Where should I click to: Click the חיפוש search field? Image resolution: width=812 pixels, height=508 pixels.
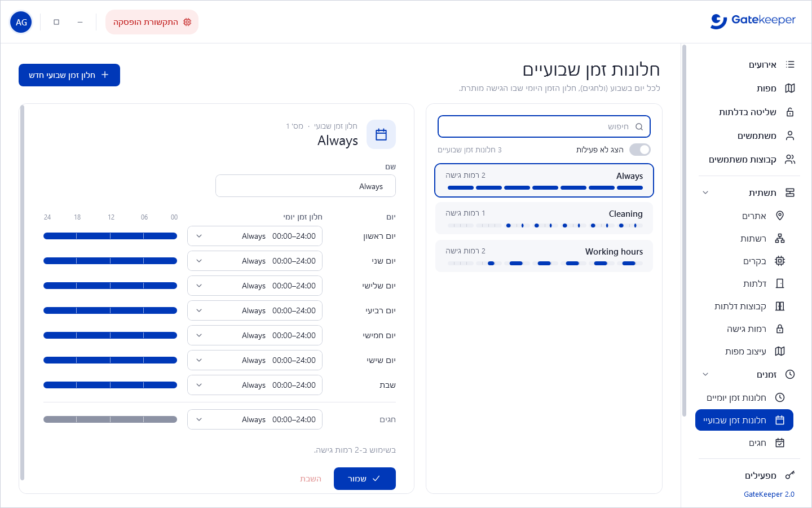544,126
